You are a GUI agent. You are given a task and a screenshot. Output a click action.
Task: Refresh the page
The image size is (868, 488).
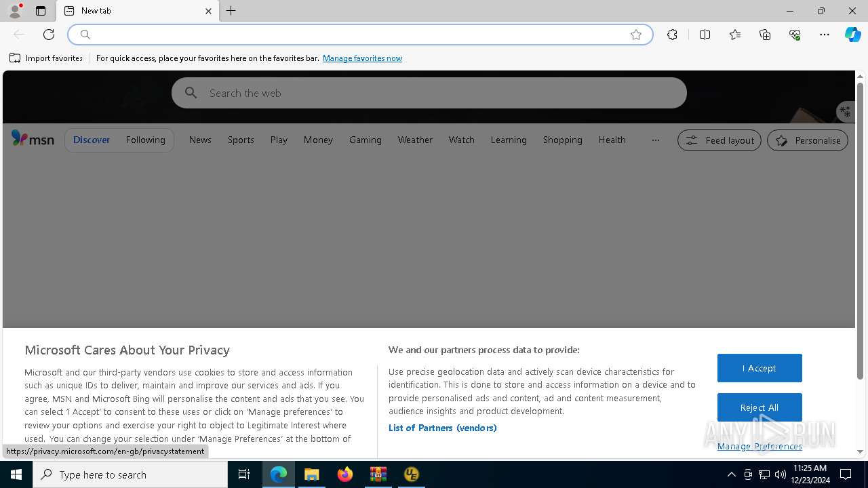(49, 35)
